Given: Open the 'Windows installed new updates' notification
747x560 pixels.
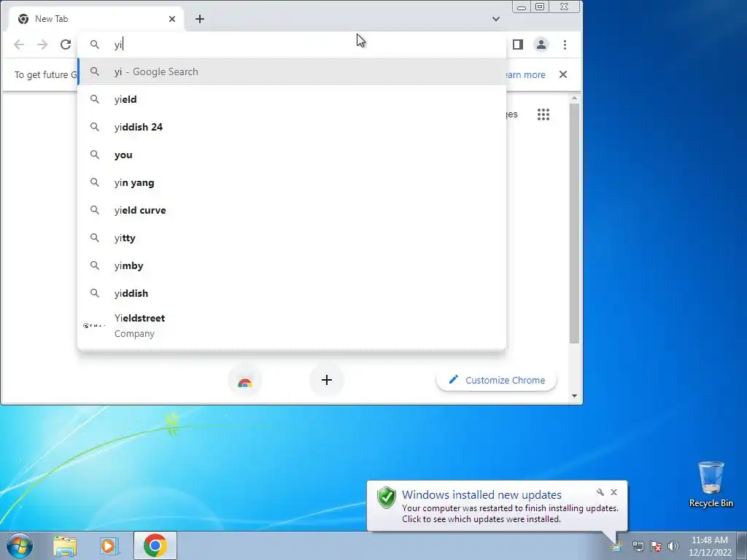Looking at the screenshot, I should pyautogui.click(x=497, y=506).
